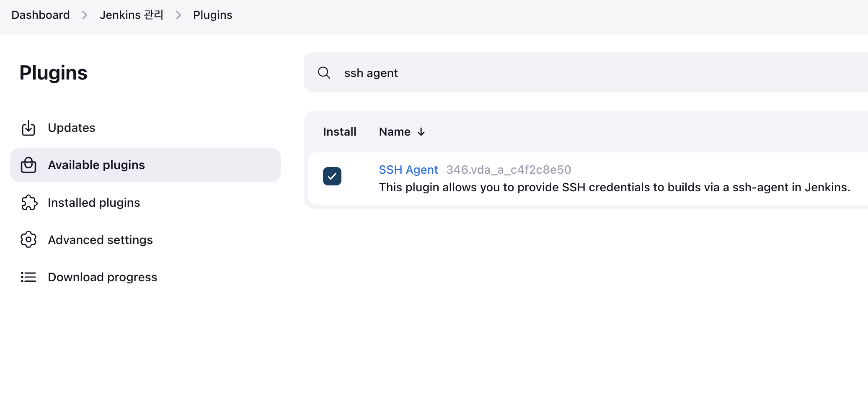Expand chevron after Dashboard breadcrumb
The image size is (868, 406).
tap(85, 15)
